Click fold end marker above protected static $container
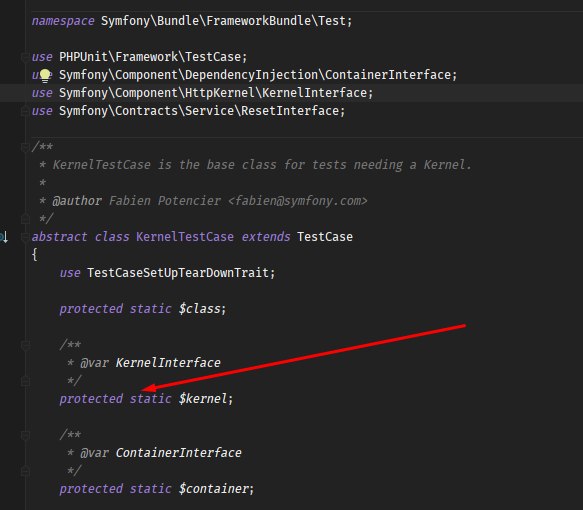Viewport: 583px width, 510px height. point(25,471)
